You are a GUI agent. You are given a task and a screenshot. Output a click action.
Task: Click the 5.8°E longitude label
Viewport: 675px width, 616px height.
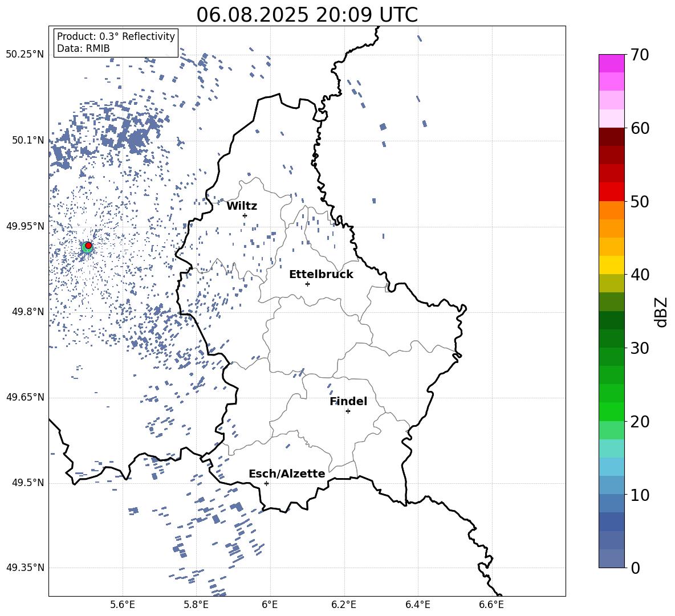[196, 605]
